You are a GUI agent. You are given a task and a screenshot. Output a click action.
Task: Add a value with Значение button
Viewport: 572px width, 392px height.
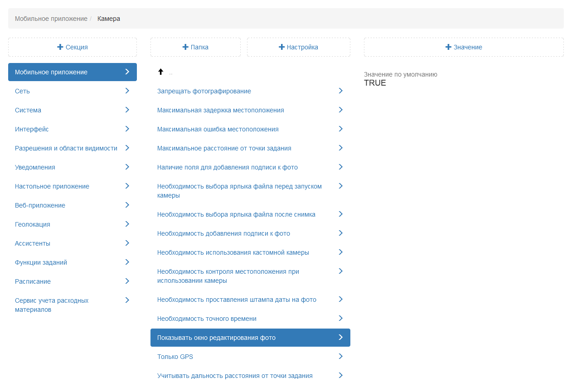click(x=464, y=47)
